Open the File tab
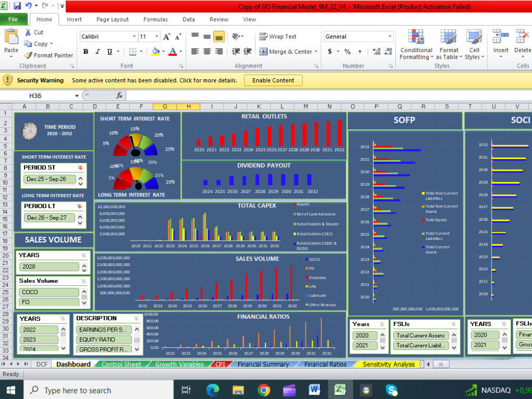This screenshot has height=399, width=532. click(13, 19)
